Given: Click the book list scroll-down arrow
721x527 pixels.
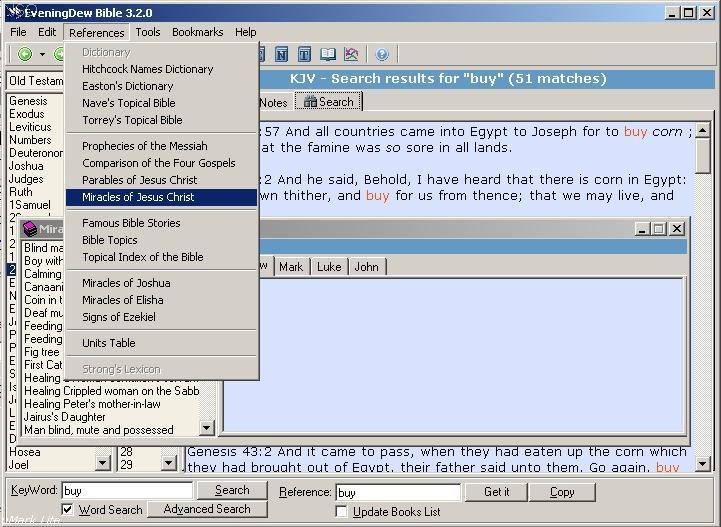Looking at the screenshot, I should 103,464.
